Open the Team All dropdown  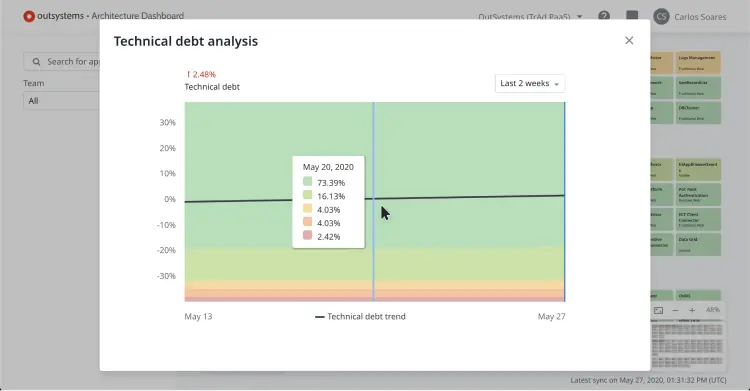tap(61, 101)
